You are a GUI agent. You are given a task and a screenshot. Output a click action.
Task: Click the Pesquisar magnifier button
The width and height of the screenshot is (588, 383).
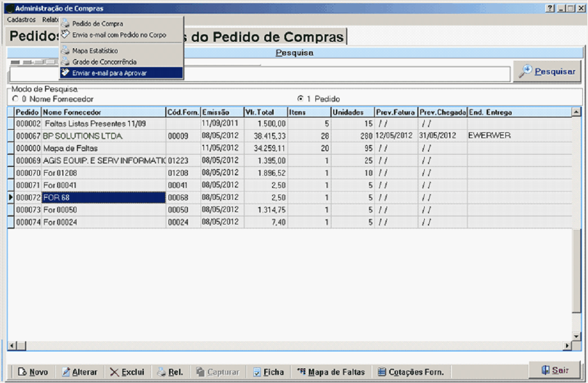click(x=547, y=72)
